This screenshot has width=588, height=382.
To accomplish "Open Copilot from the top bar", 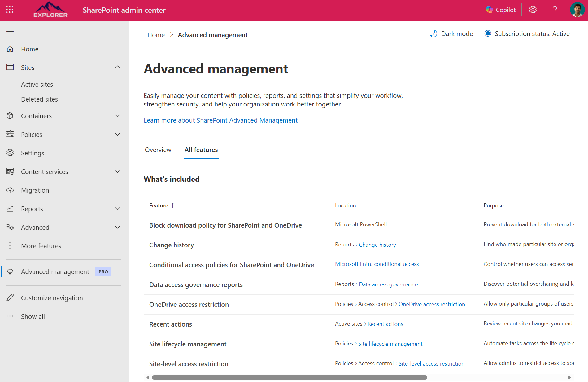I will 500,10.
